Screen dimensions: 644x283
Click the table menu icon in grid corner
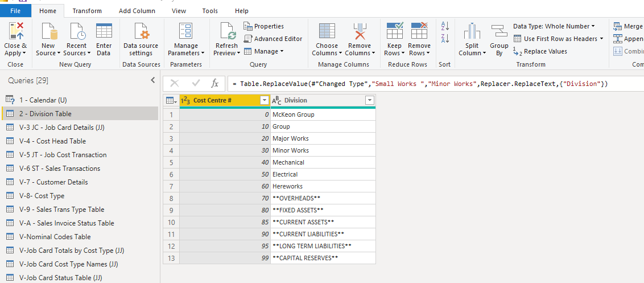171,100
